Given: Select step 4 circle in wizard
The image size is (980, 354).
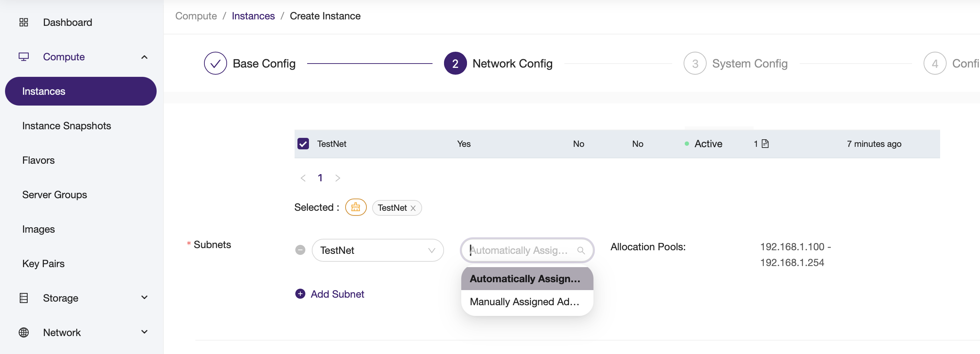Looking at the screenshot, I should 935,63.
